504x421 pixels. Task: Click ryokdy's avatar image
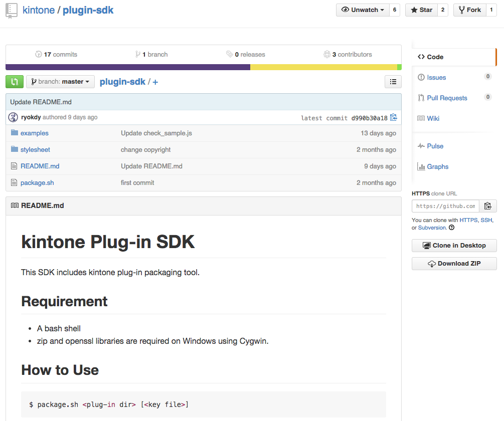(13, 117)
